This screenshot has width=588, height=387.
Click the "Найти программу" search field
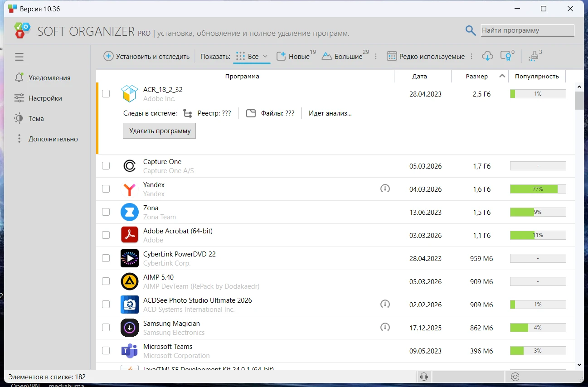[527, 31]
